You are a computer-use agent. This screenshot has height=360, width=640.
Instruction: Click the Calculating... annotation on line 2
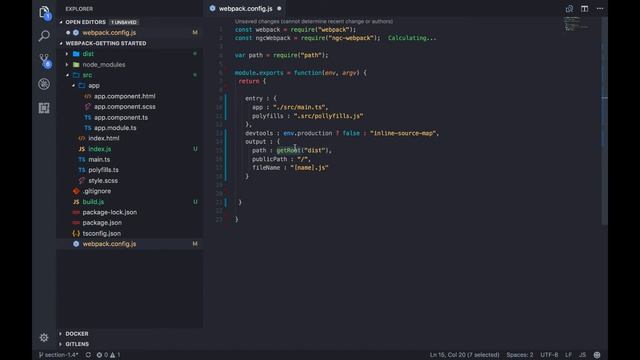pos(412,38)
